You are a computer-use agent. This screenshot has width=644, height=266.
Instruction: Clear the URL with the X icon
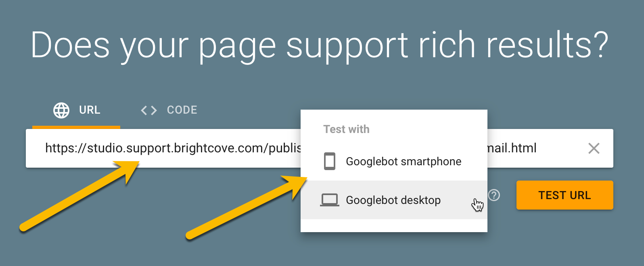pyautogui.click(x=594, y=148)
